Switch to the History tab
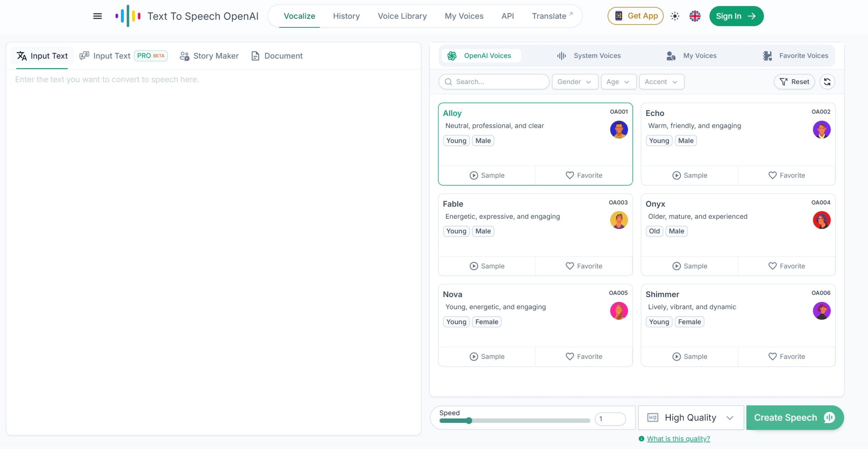 pos(346,16)
